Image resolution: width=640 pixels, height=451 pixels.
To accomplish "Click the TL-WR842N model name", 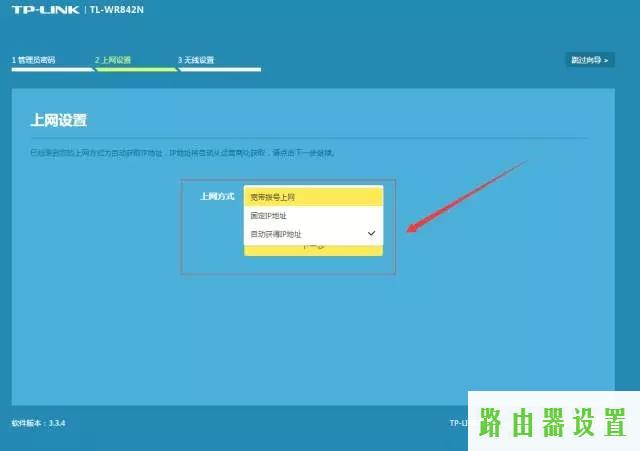I will pyautogui.click(x=117, y=10).
